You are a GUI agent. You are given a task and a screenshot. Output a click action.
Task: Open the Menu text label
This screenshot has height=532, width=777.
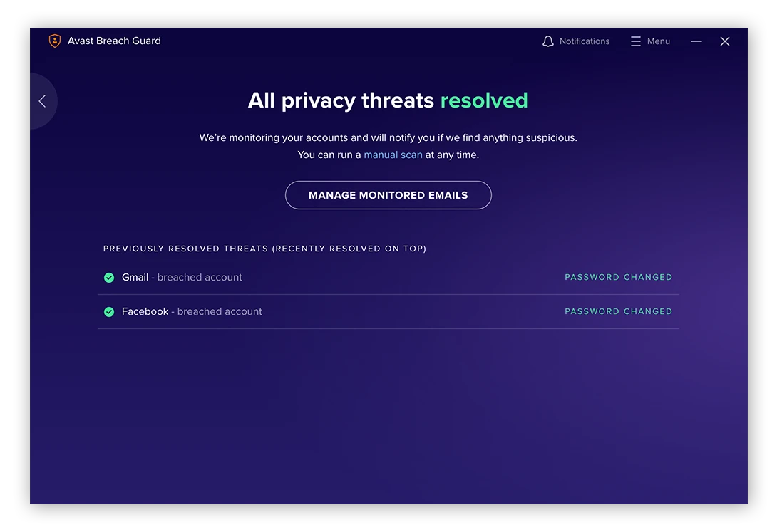coord(659,41)
